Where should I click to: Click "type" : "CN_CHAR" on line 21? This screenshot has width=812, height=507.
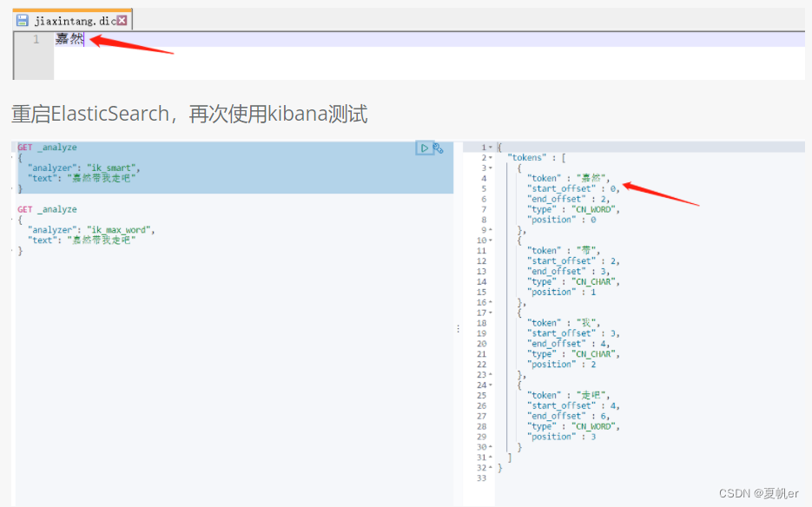(573, 354)
